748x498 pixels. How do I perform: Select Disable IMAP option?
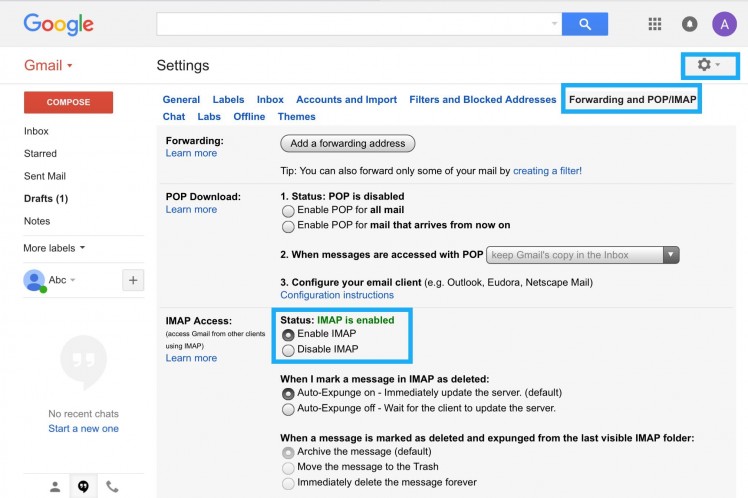(289, 350)
